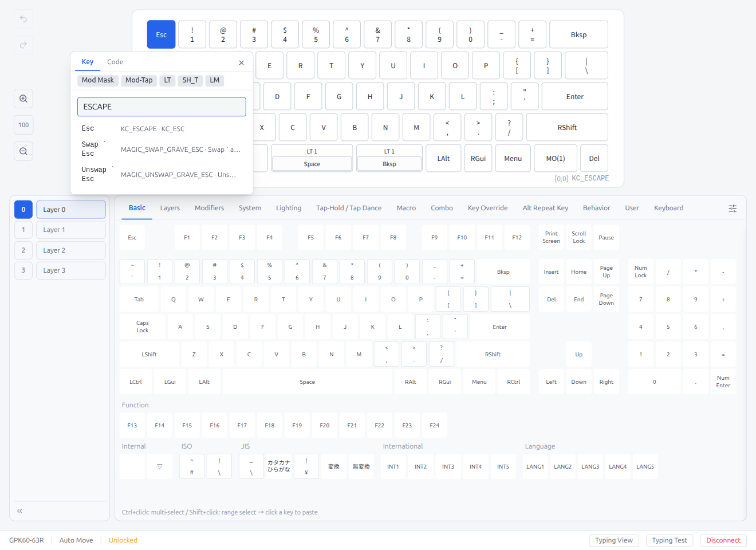This screenshot has width=756, height=550.
Task: Start a Typing Test
Action: pyautogui.click(x=669, y=540)
